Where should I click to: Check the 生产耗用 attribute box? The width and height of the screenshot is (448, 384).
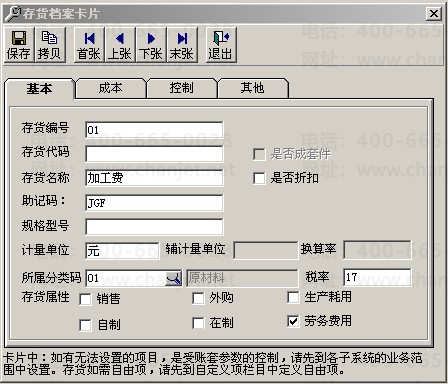tap(293, 297)
